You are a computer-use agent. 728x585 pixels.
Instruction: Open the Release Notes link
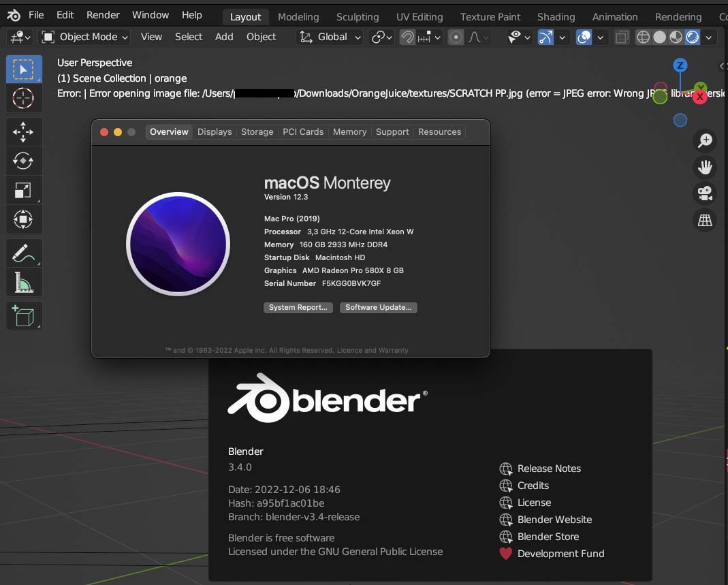[548, 469]
